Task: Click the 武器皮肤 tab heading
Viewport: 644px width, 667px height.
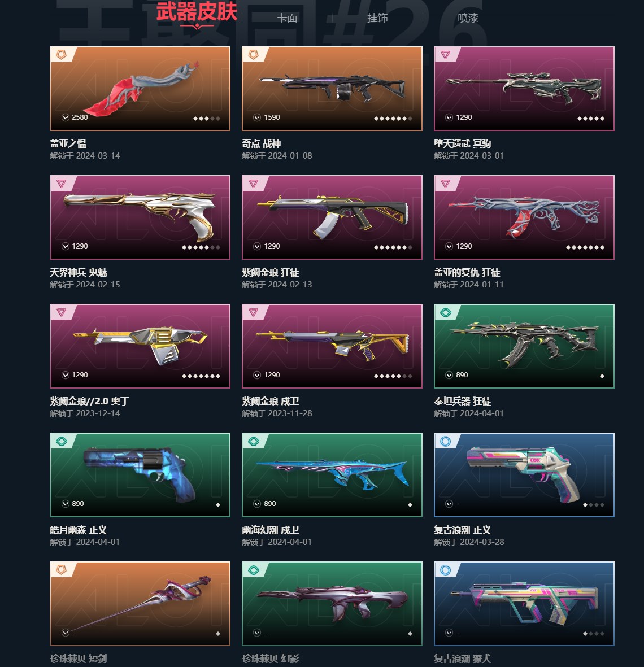Action: point(197,12)
